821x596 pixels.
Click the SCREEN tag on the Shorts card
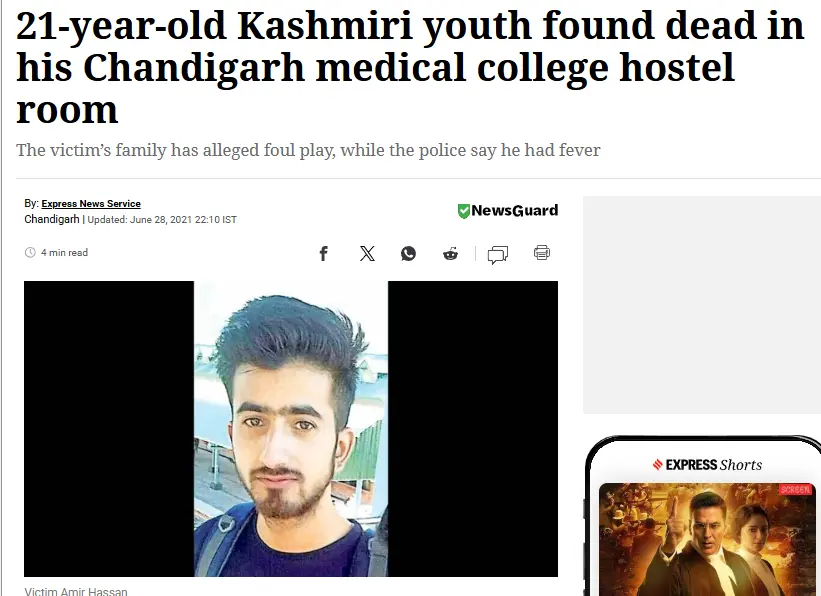pos(795,489)
